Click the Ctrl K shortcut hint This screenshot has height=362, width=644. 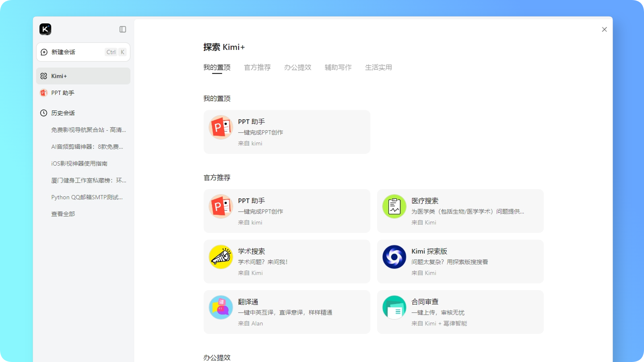(x=116, y=52)
